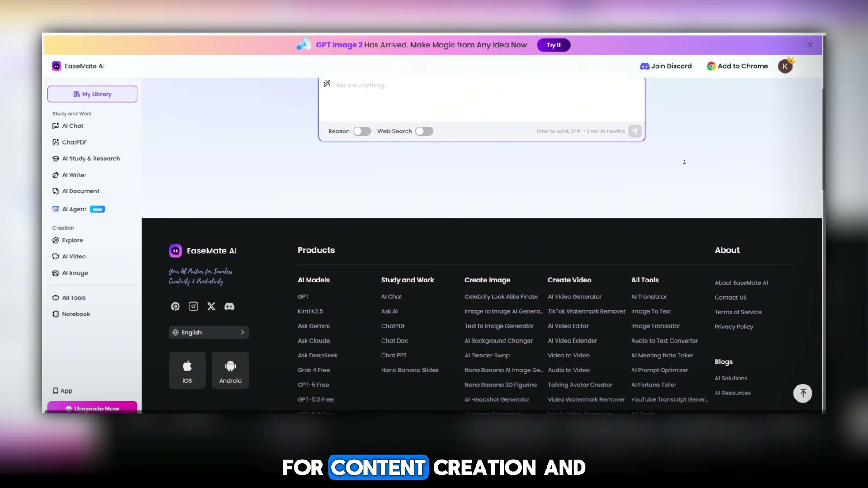Open the App sidebar entry
868x488 pixels.
[63, 391]
